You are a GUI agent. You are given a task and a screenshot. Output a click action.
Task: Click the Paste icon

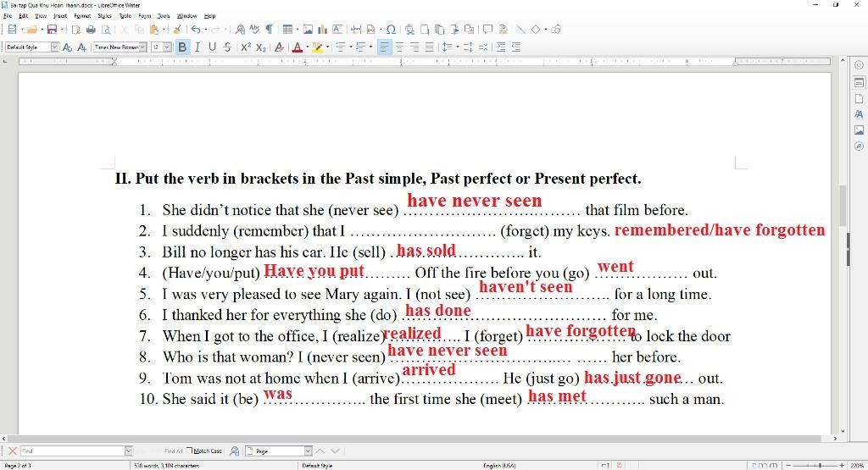pyautogui.click(x=154, y=30)
